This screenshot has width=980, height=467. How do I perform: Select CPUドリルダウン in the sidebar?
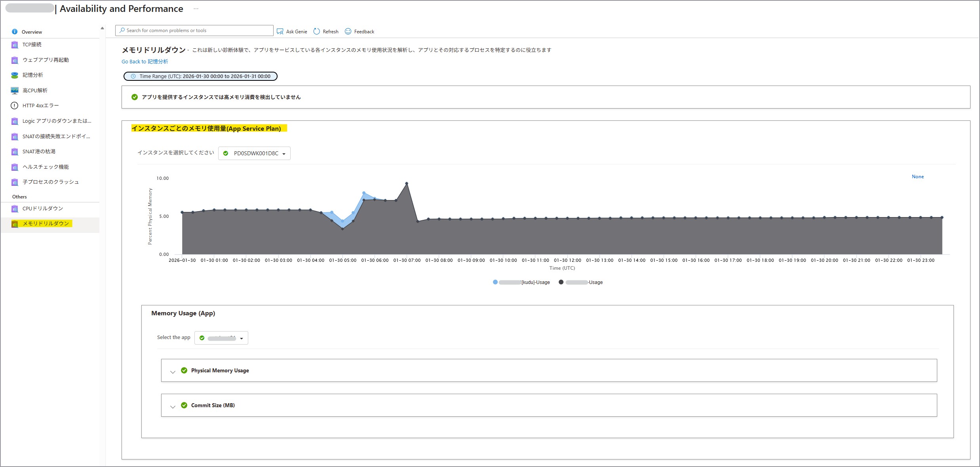(42, 208)
